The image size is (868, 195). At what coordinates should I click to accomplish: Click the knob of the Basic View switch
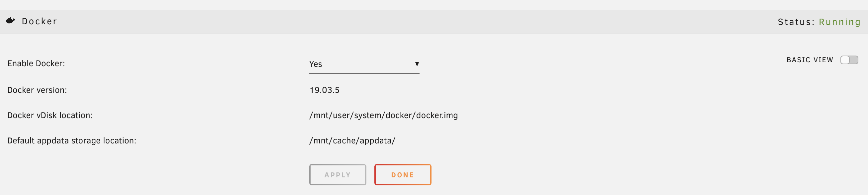point(845,60)
